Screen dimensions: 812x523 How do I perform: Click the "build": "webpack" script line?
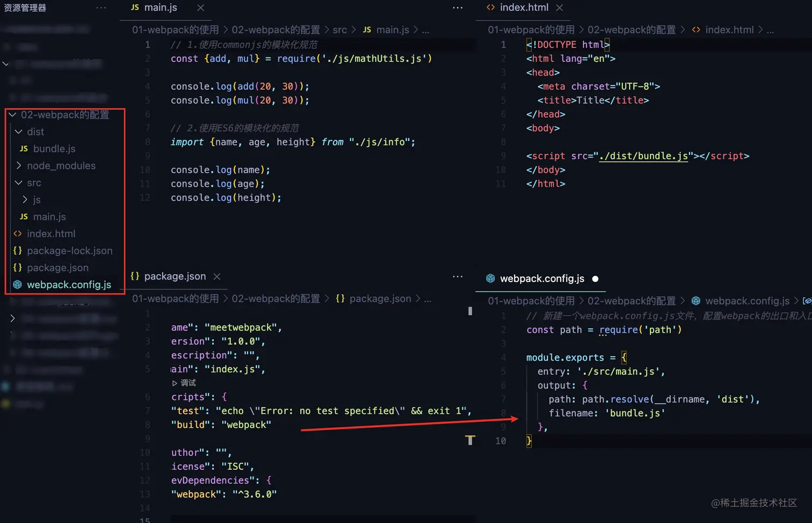(221, 425)
